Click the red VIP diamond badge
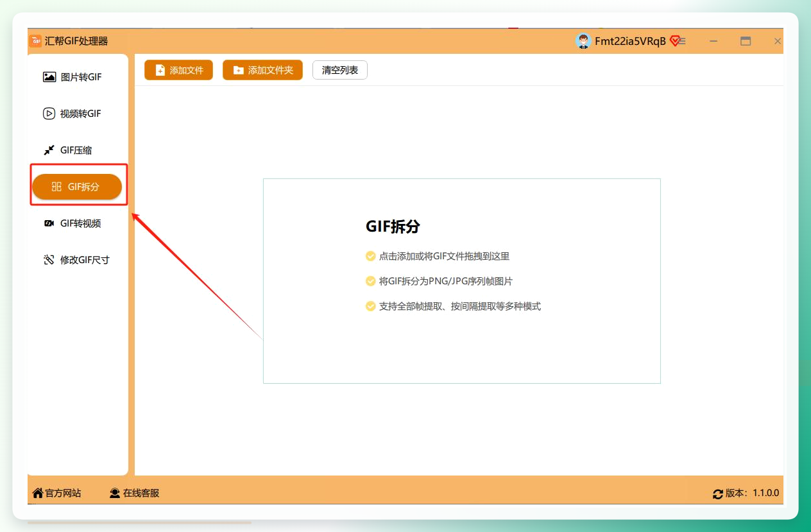The width and height of the screenshot is (811, 532). pyautogui.click(x=674, y=41)
